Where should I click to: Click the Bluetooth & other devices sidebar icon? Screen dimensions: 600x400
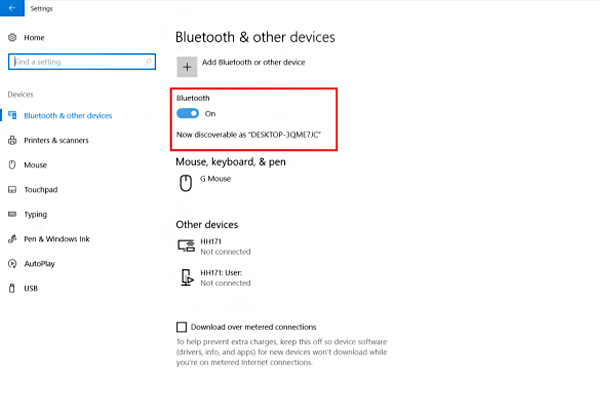[x=12, y=115]
